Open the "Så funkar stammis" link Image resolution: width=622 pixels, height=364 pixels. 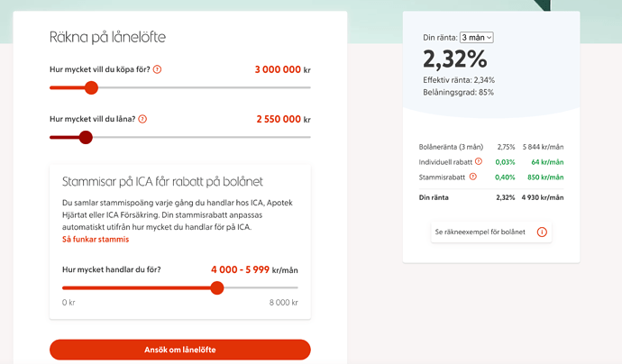point(96,240)
